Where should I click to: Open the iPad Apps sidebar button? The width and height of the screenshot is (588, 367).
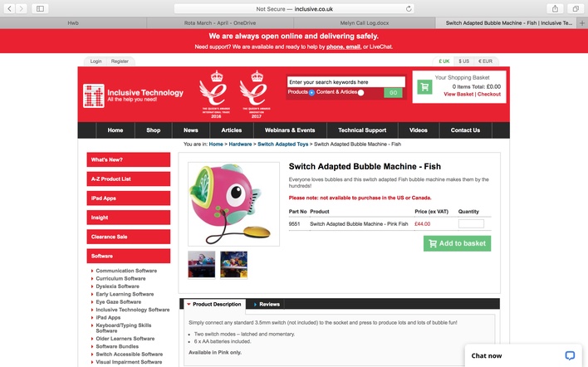point(128,198)
